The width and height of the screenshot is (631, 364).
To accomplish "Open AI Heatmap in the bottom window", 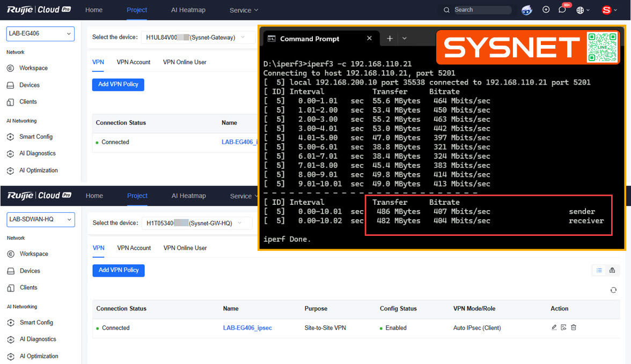I will tap(188, 196).
